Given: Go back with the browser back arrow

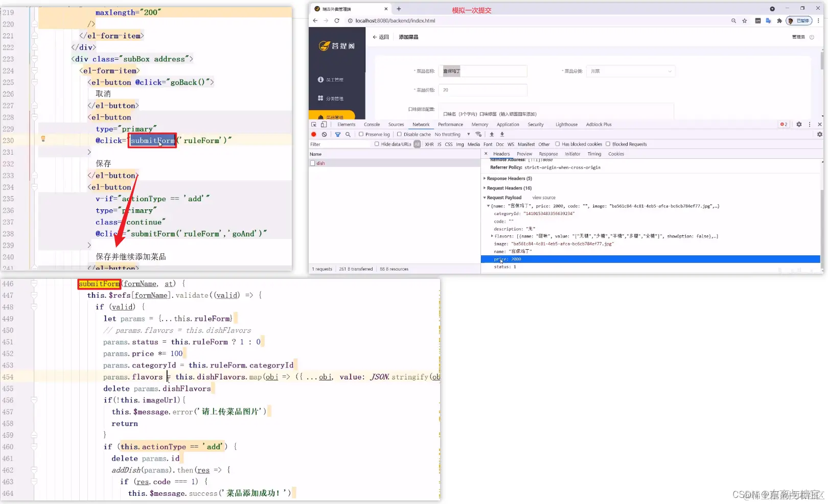Looking at the screenshot, I should coord(315,21).
